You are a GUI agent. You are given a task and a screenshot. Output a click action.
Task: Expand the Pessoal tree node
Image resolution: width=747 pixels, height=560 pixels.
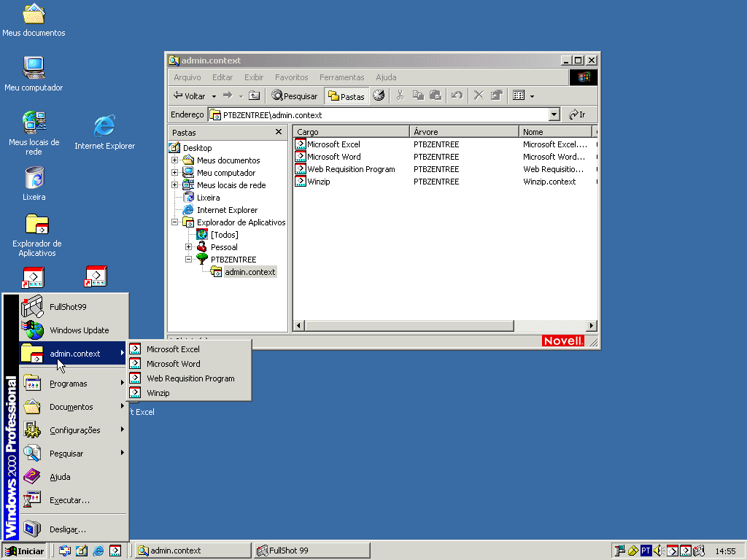(x=188, y=247)
